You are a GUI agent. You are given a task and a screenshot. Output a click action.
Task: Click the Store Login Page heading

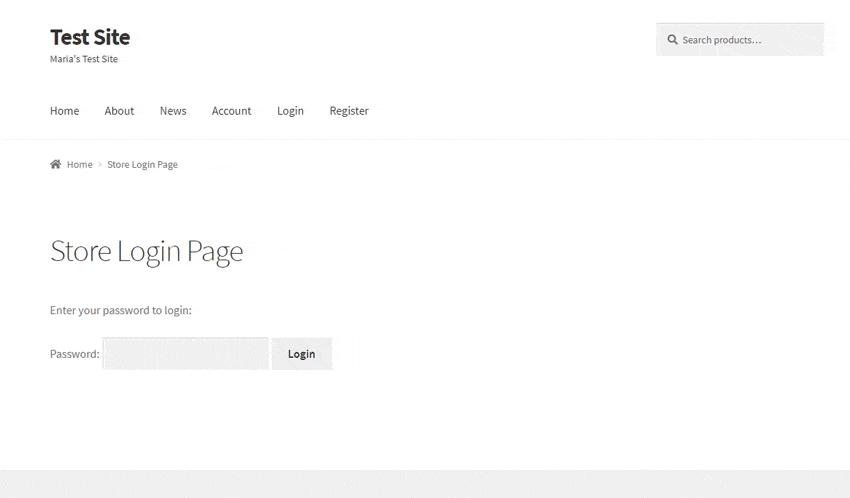pyautogui.click(x=146, y=252)
